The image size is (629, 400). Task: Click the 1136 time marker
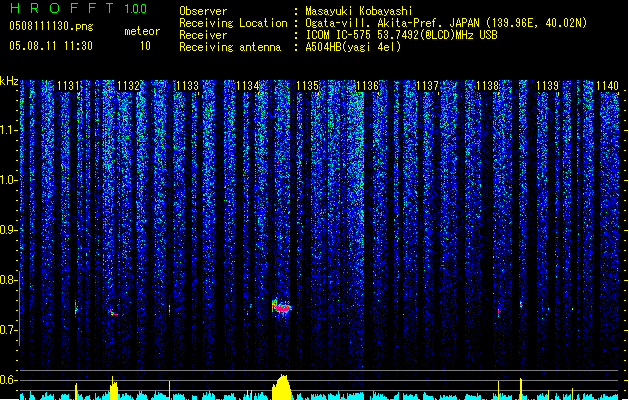pos(367,85)
